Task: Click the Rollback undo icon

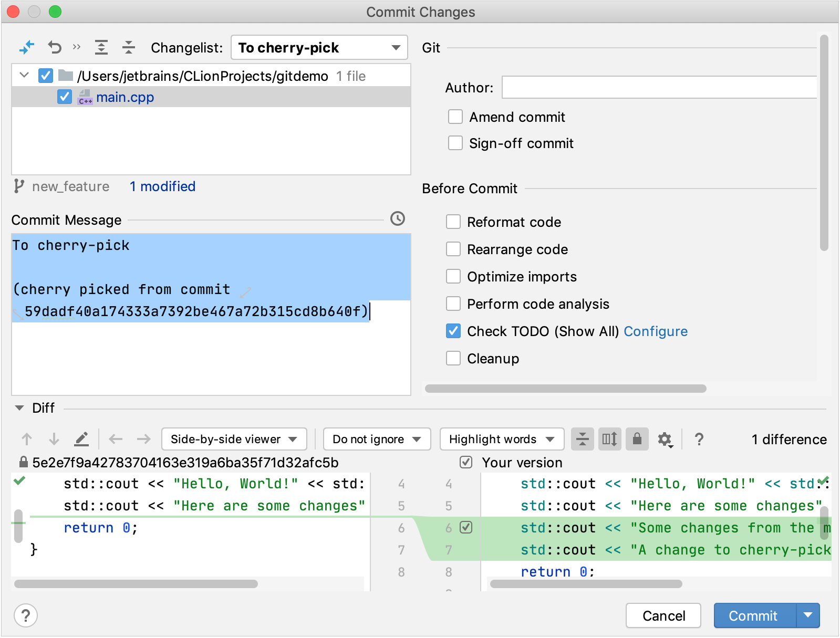Action: [x=55, y=48]
